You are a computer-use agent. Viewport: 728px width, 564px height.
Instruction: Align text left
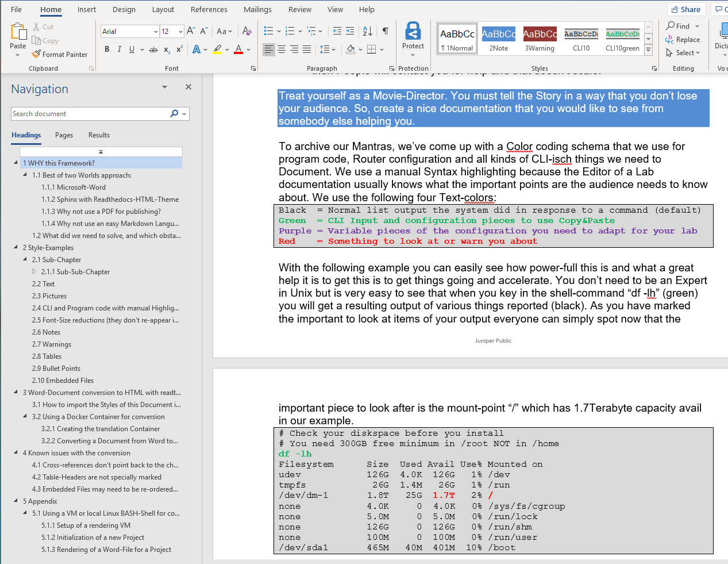point(269,49)
